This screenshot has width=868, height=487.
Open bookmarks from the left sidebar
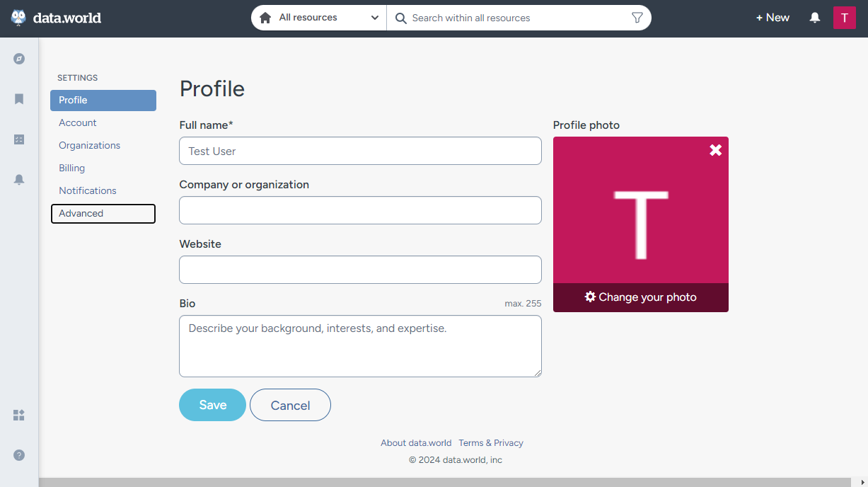(19, 99)
